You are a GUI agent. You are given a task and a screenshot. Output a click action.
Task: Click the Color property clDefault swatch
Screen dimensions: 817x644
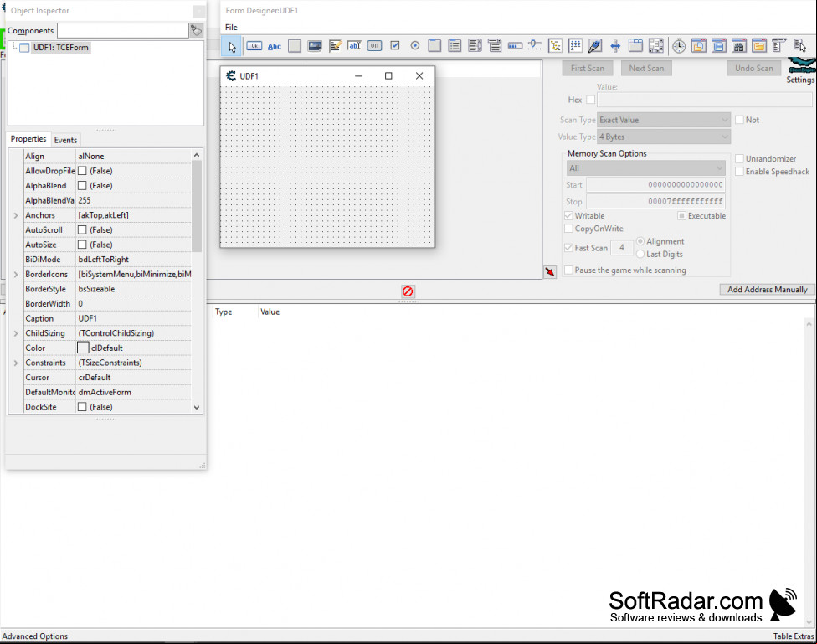(x=83, y=348)
